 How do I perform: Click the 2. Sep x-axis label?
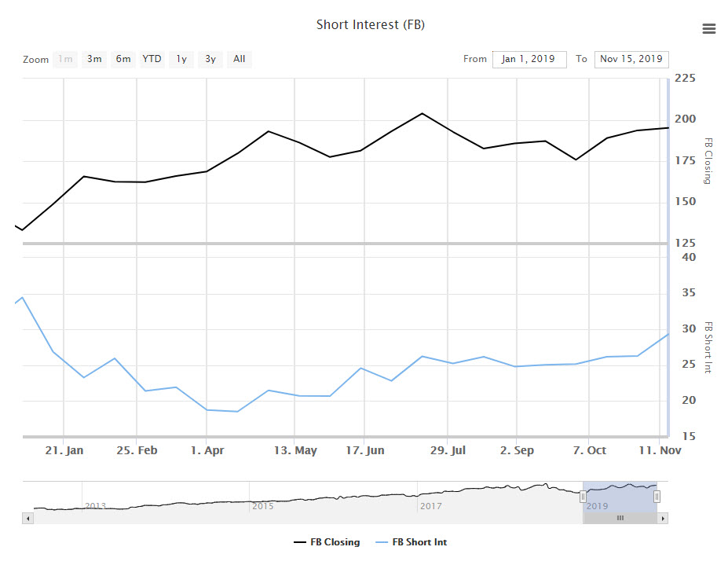(517, 450)
